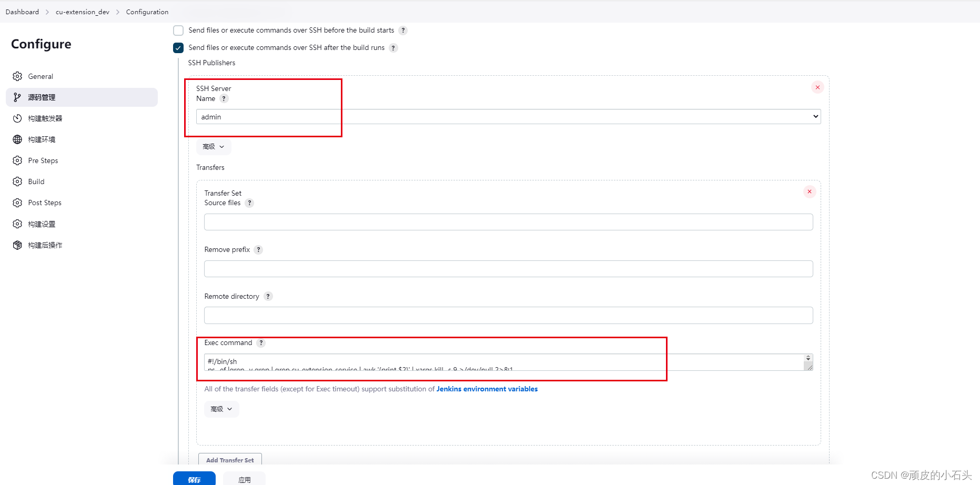Focus the Source files input field

point(508,222)
